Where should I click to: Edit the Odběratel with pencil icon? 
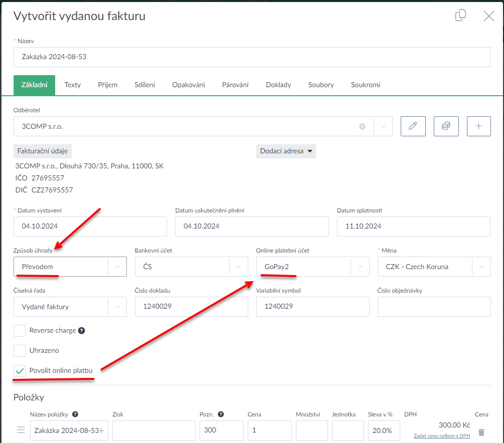pos(413,126)
